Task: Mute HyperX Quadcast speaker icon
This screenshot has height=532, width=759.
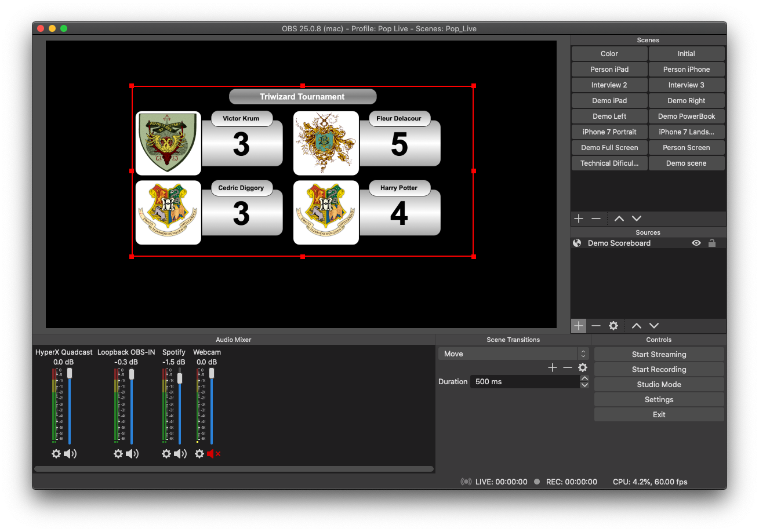Action: pos(70,454)
